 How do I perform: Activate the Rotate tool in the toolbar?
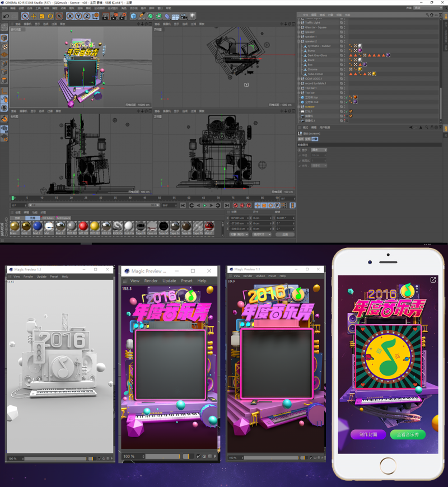click(50, 16)
